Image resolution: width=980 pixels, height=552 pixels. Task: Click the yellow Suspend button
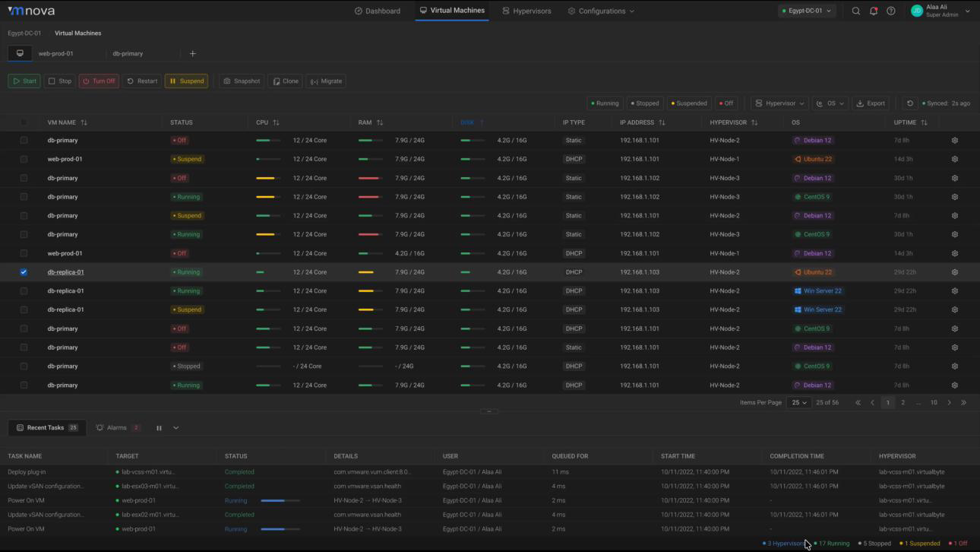[x=186, y=81]
